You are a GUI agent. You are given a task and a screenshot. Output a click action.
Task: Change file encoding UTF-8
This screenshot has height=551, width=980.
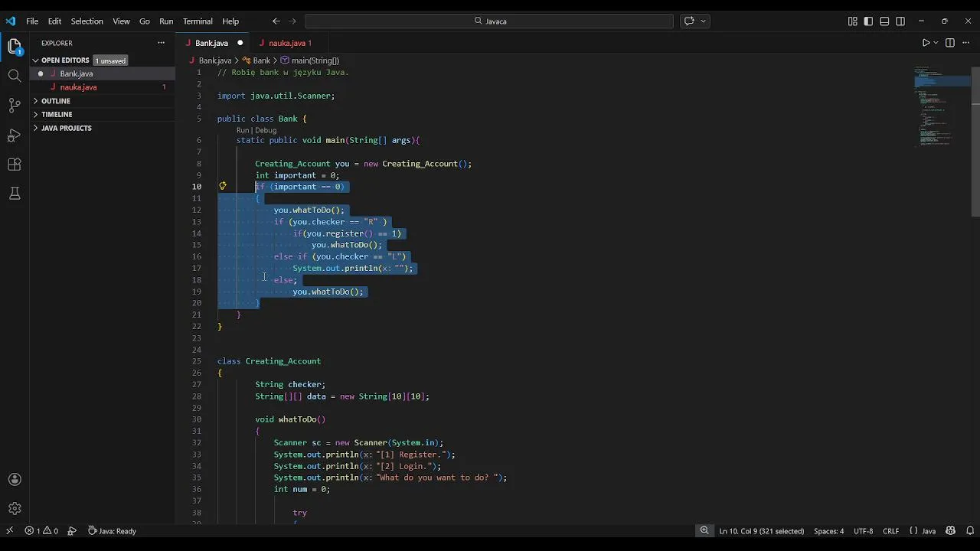tap(863, 531)
